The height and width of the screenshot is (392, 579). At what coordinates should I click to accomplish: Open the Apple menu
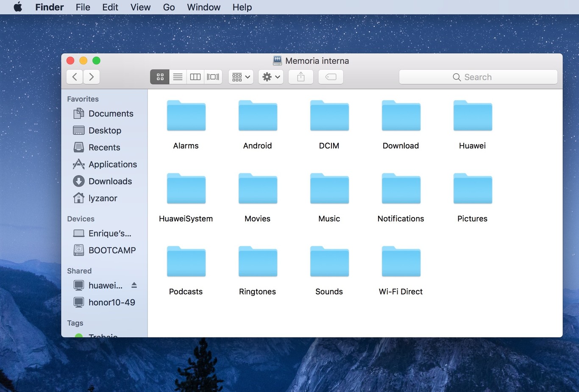[18, 7]
